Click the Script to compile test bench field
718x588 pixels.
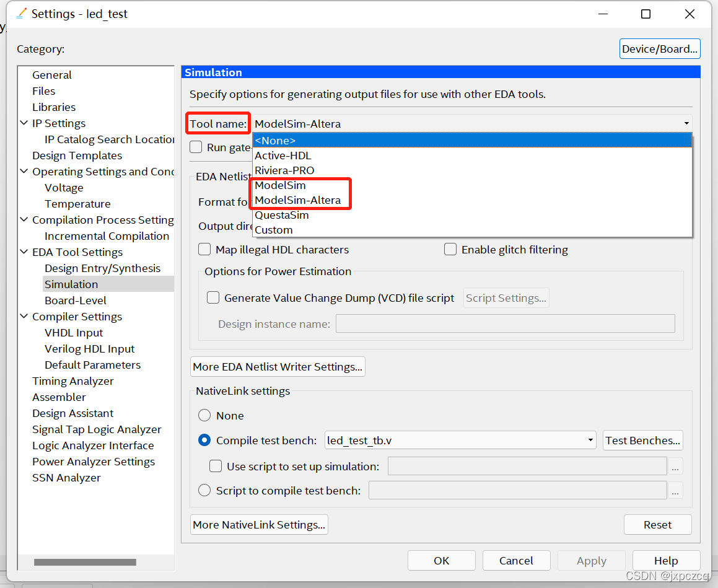pyautogui.click(x=518, y=491)
